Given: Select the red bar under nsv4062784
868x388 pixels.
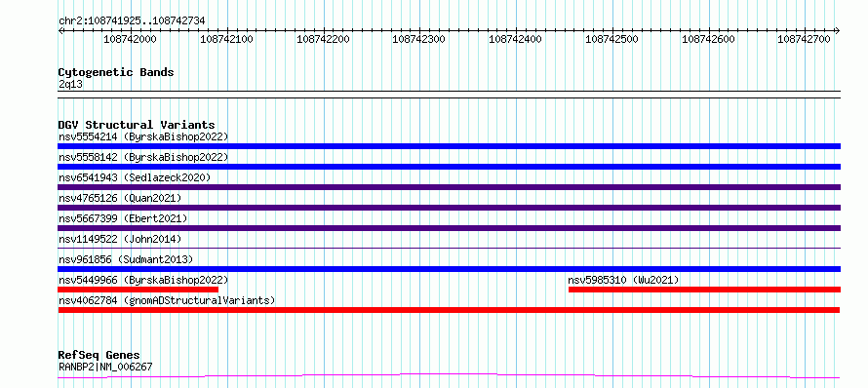Looking at the screenshot, I should pos(449,310).
